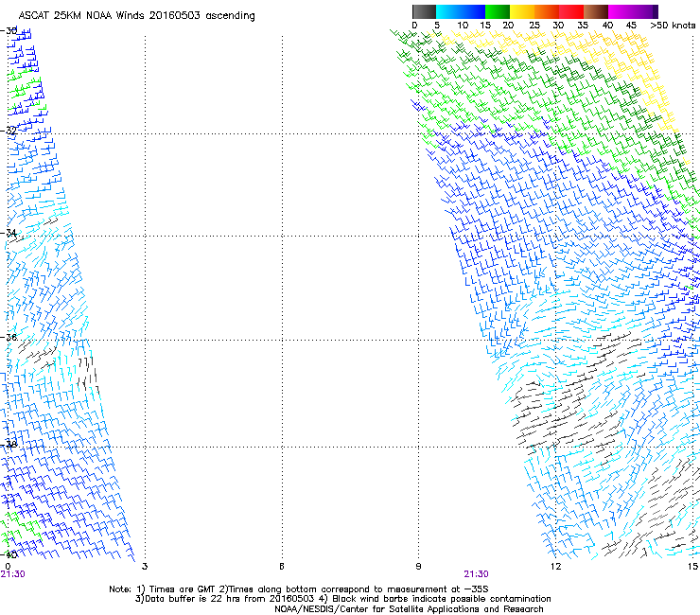Screen dimensions: 700x615
Task: Select the '45' legend scale label
Action: point(631,26)
